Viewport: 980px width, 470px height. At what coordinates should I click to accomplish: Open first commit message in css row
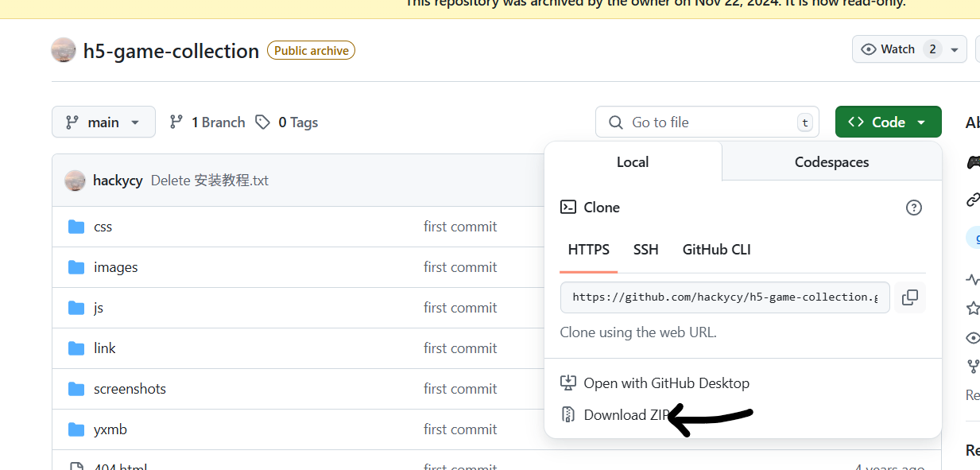[x=460, y=227]
